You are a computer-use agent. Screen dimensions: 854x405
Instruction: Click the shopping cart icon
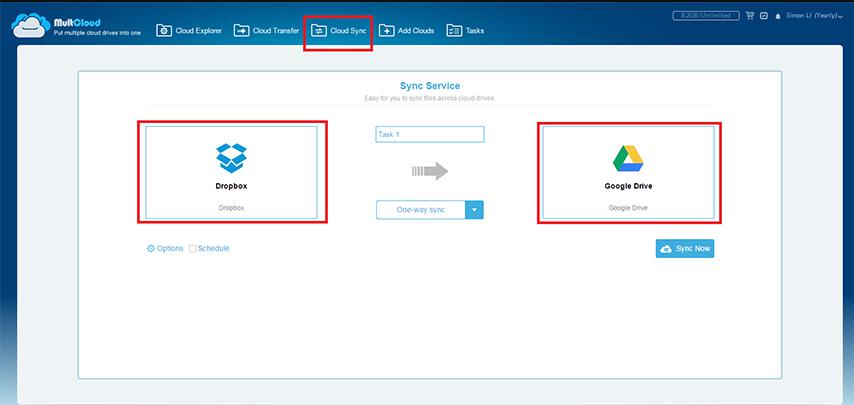pos(750,16)
